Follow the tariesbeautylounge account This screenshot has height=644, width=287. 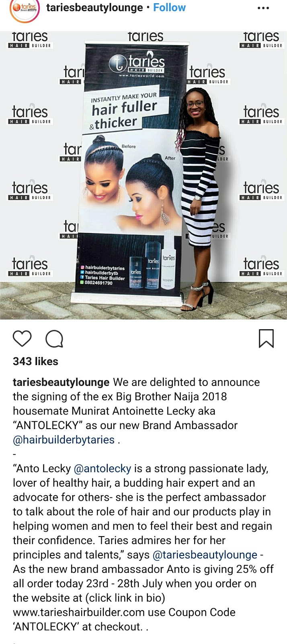point(170,8)
